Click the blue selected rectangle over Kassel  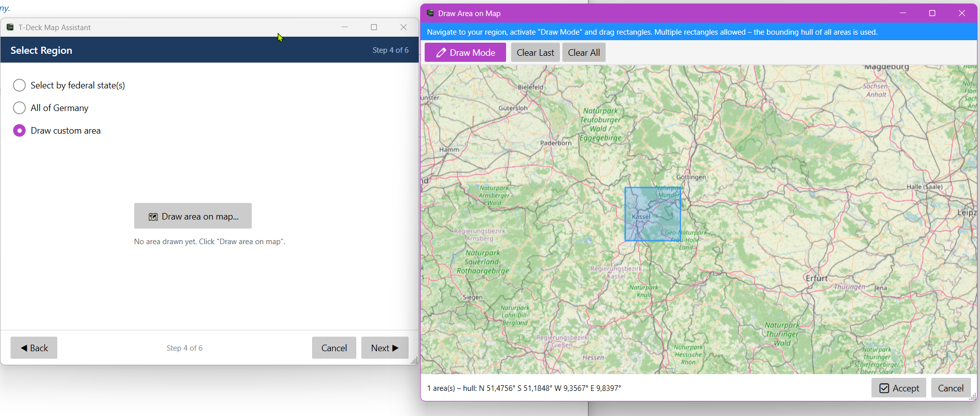653,214
